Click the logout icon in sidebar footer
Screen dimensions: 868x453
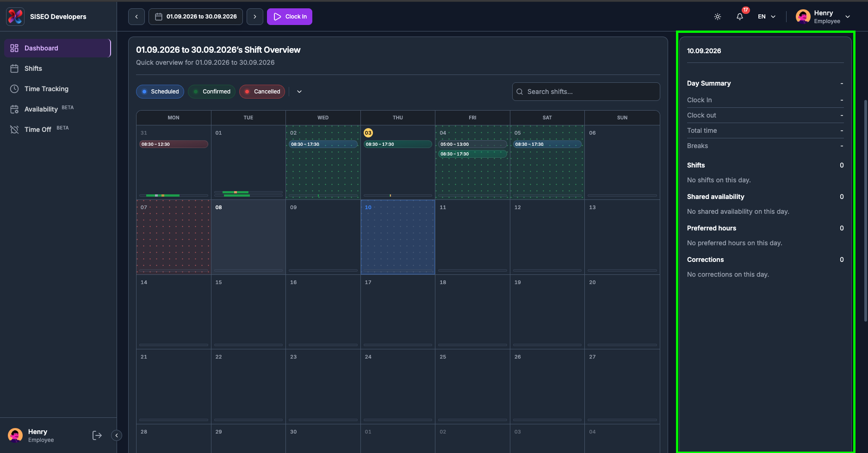click(97, 435)
